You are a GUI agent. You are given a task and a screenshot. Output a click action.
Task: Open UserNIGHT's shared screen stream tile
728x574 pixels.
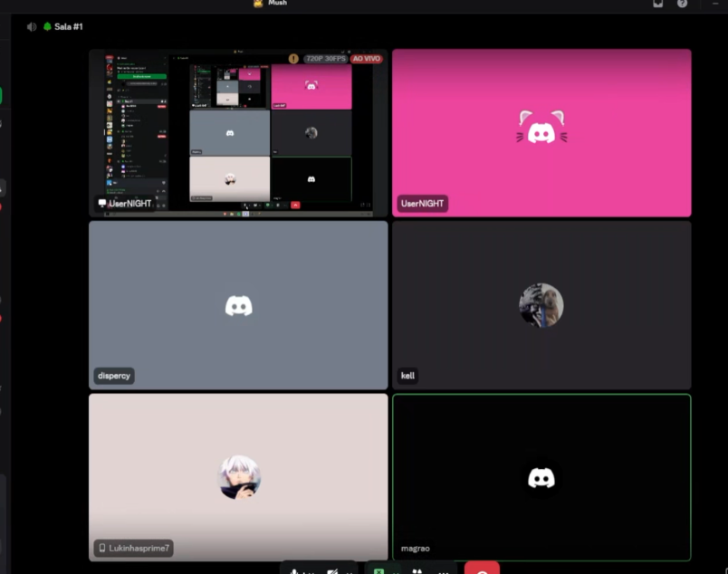tap(238, 133)
